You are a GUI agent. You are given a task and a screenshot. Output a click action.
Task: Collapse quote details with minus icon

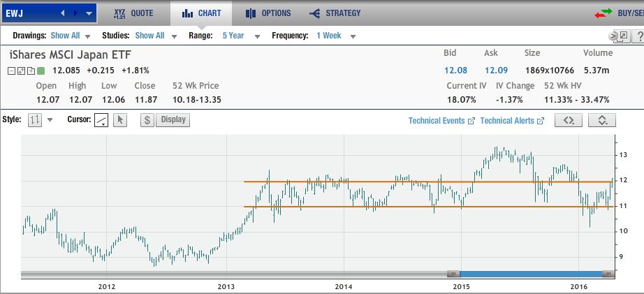pos(11,71)
